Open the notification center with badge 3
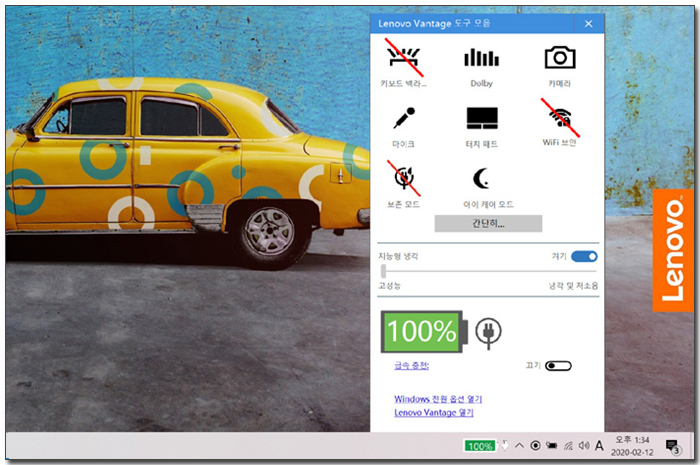Screen dimensions: 700x465 [x=673, y=447]
